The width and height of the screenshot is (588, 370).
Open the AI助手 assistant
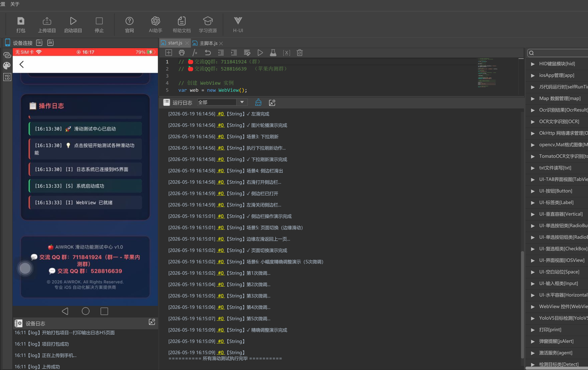[156, 21]
